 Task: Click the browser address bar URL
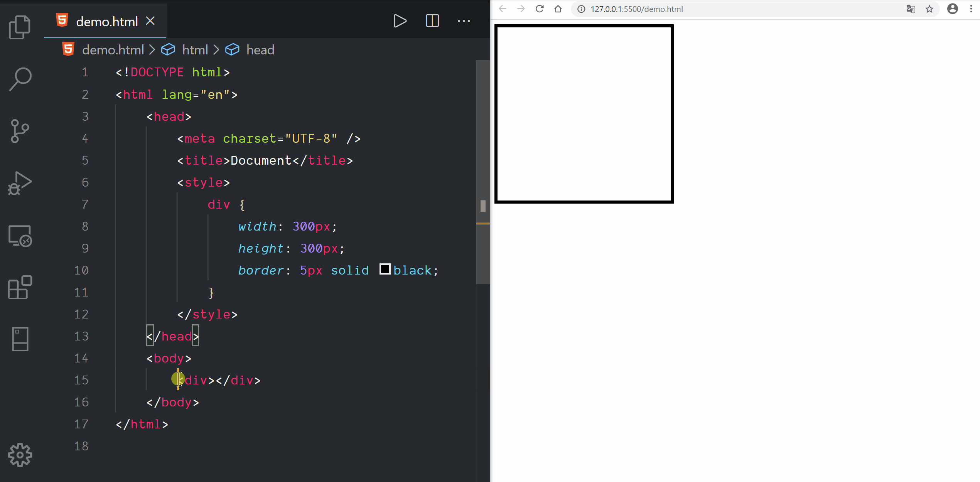(636, 9)
